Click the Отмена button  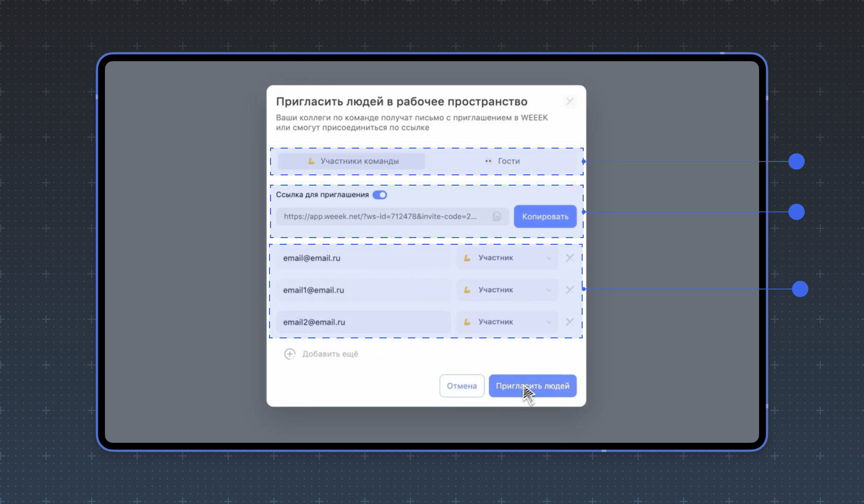(461, 386)
